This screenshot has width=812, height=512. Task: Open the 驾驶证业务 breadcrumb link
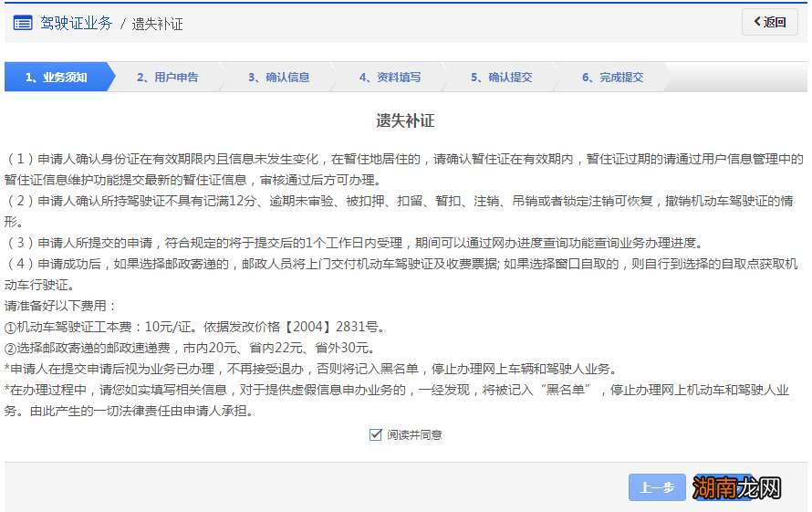tap(76, 23)
